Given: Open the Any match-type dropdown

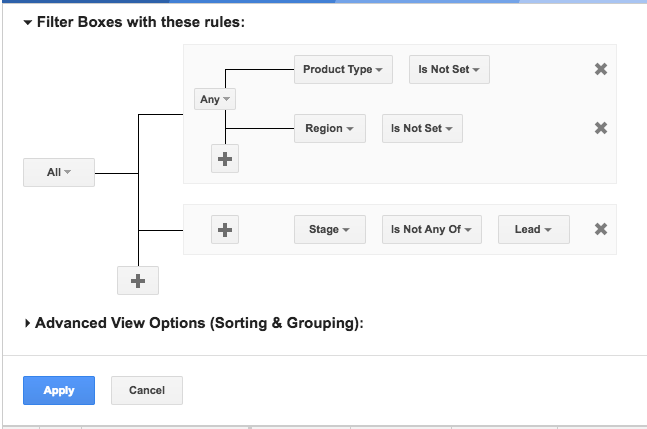Looking at the screenshot, I should 215,99.
